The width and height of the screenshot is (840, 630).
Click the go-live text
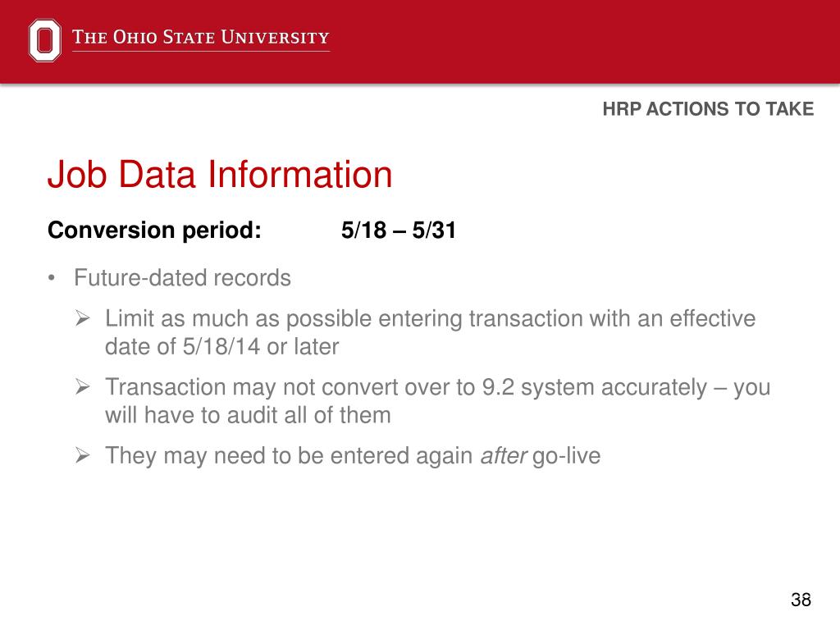coord(566,456)
